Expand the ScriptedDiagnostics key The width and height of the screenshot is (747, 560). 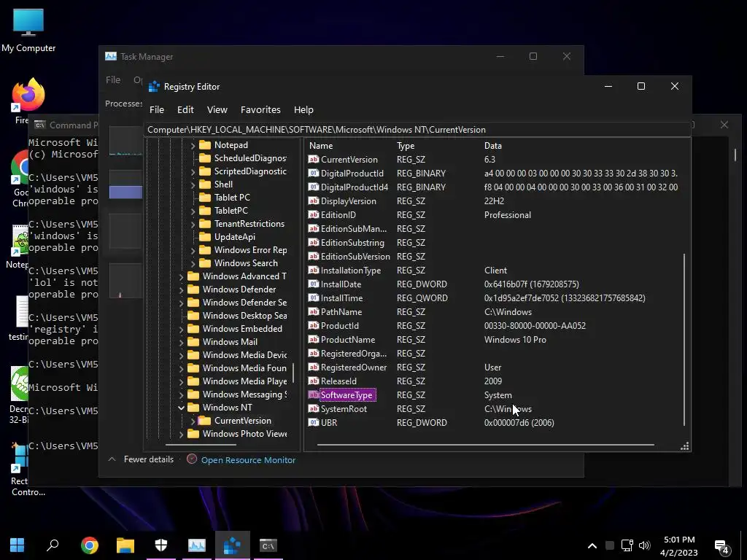click(x=193, y=171)
